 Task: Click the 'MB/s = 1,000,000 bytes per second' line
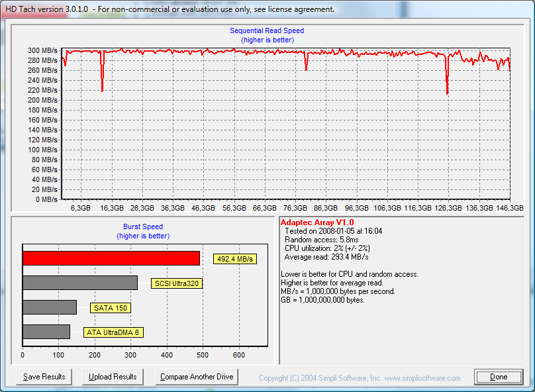point(338,291)
